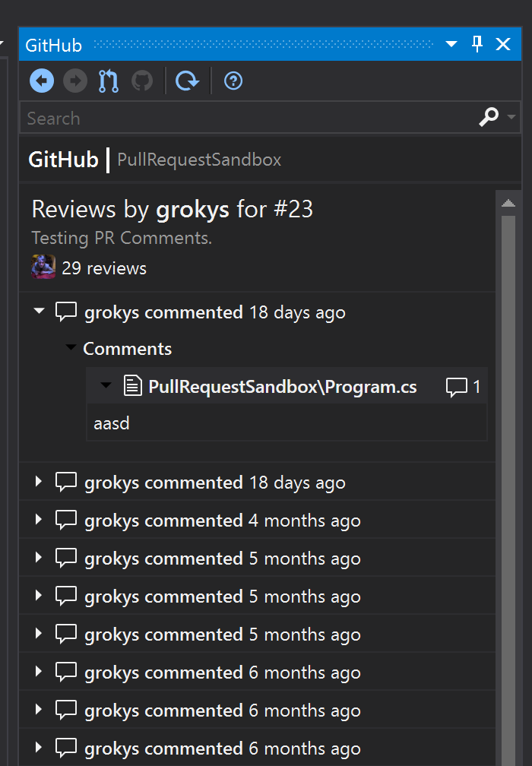The image size is (532, 766).
Task: Click the Back navigation arrow icon
Action: (42, 81)
